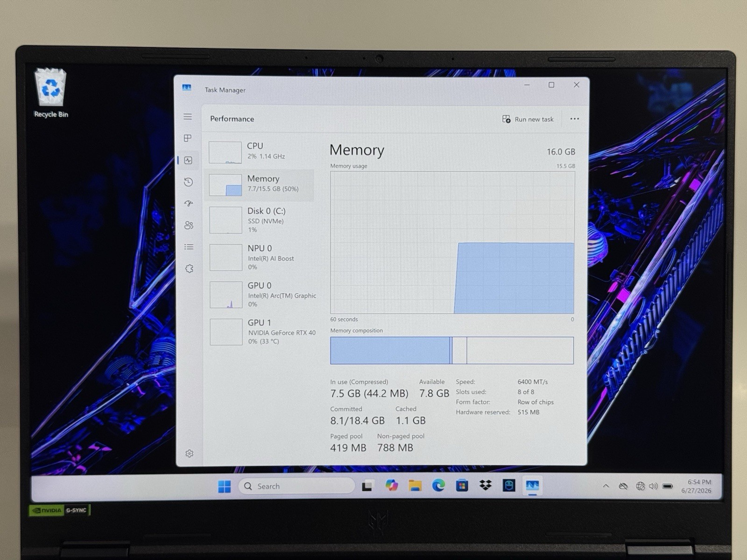Click the Task Manager taskbar icon

533,486
